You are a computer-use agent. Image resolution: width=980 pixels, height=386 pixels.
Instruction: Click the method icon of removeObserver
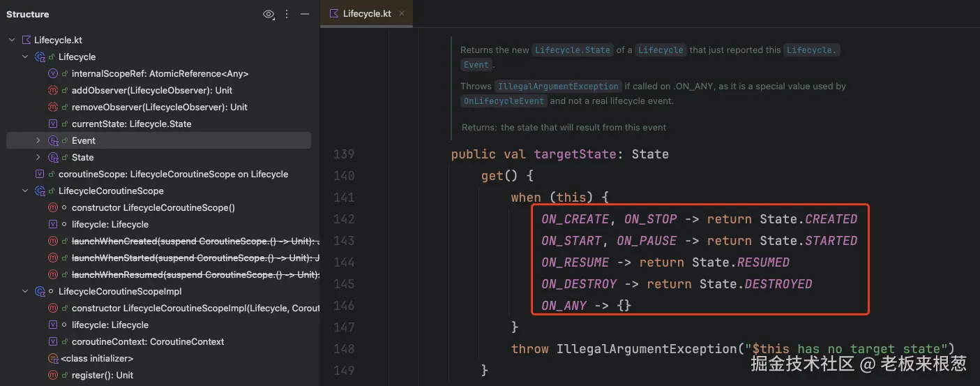point(52,107)
